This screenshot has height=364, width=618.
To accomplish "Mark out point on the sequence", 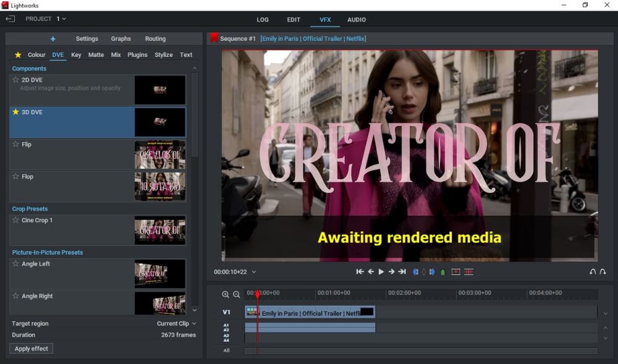I will click(x=432, y=272).
